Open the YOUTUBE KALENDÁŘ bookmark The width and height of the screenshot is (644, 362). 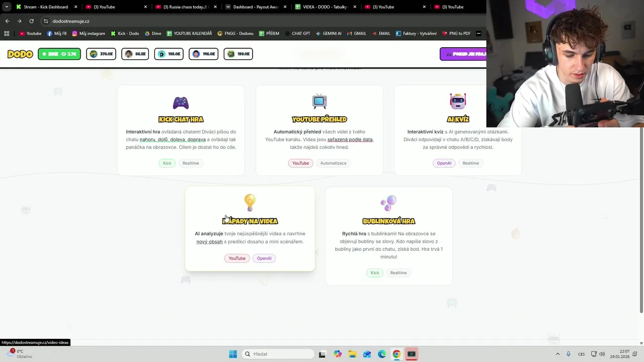coord(189,34)
